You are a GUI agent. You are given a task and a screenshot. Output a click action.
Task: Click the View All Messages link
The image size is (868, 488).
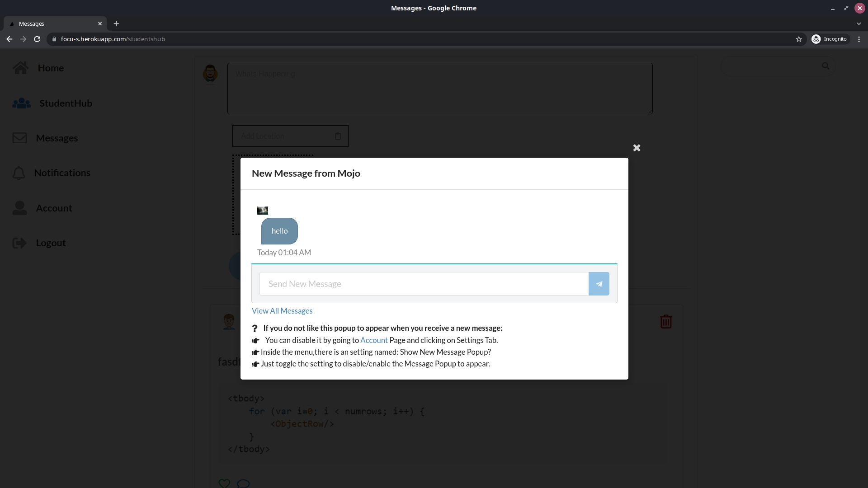pos(282,311)
